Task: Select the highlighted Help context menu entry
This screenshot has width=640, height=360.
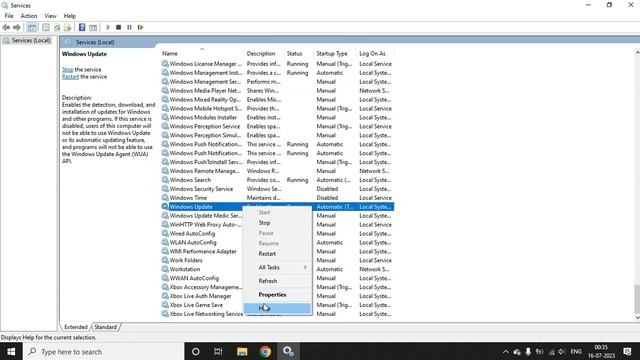Action: click(278, 308)
